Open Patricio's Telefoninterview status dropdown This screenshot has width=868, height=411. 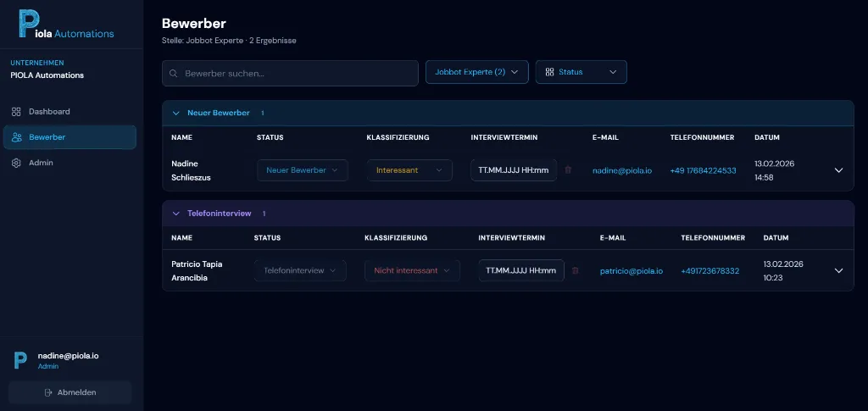coord(299,271)
